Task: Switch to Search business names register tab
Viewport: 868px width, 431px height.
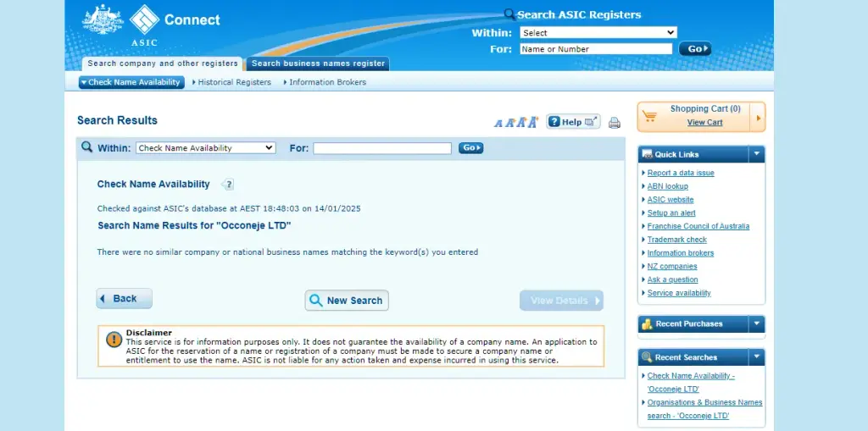Action: pyautogui.click(x=318, y=64)
